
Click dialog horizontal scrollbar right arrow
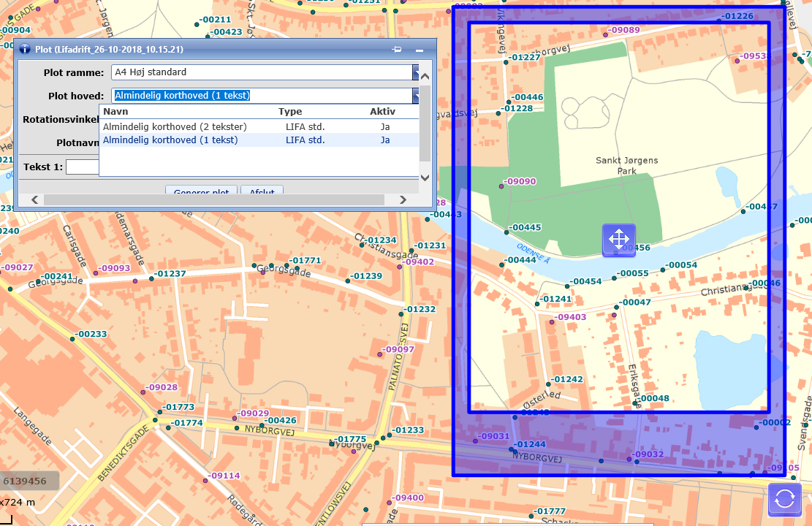tap(403, 200)
